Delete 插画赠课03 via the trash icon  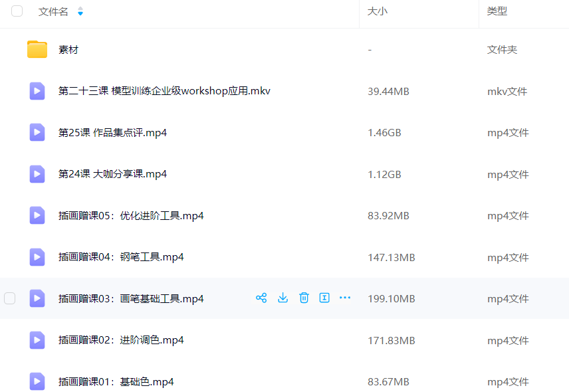click(x=304, y=298)
